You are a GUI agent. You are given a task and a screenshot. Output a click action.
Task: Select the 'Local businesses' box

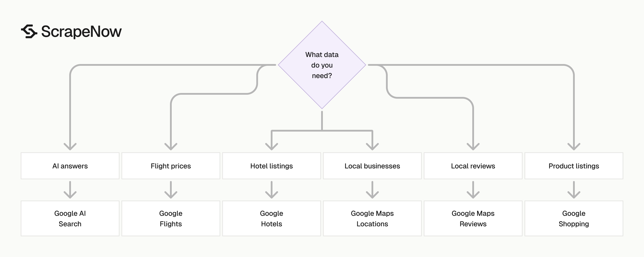372,166
